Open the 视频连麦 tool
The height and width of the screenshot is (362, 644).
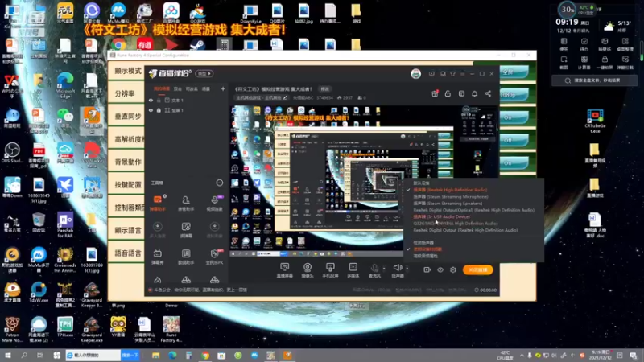214,203
